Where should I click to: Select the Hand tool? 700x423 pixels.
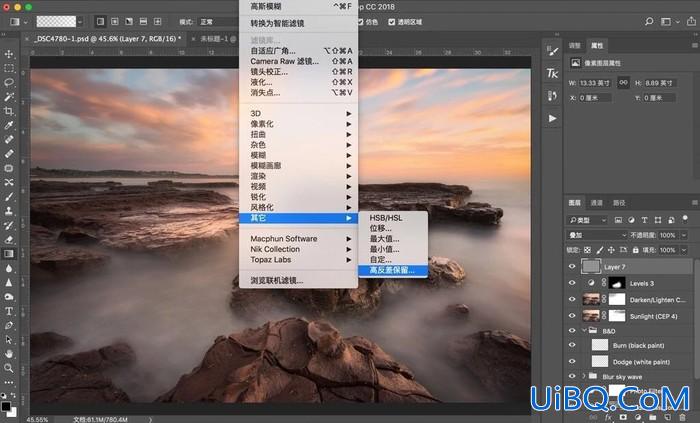pyautogui.click(x=8, y=354)
